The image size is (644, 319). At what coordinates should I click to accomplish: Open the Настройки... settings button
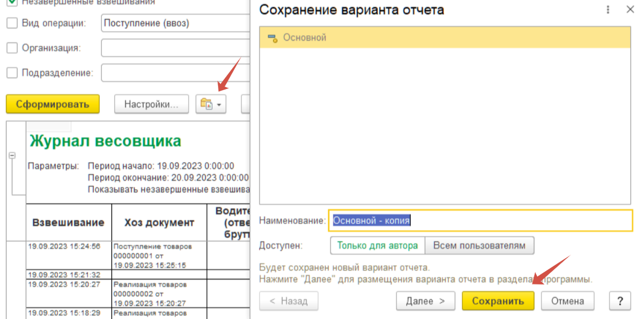click(151, 104)
